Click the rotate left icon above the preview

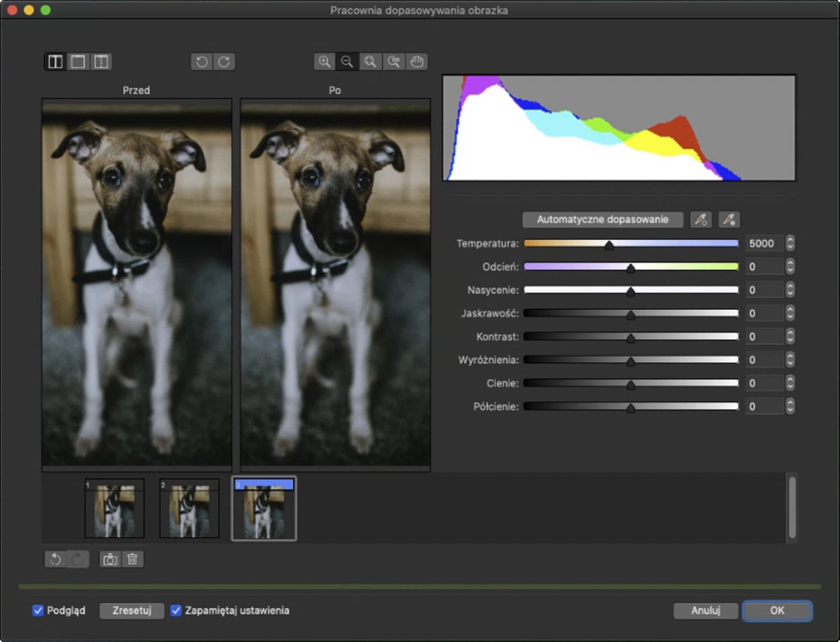[x=201, y=62]
